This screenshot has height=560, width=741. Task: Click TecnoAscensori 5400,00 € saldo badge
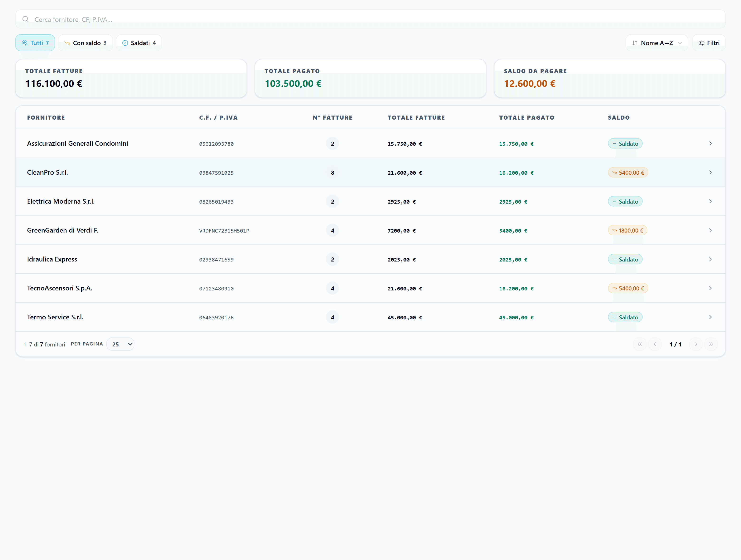pyautogui.click(x=628, y=288)
